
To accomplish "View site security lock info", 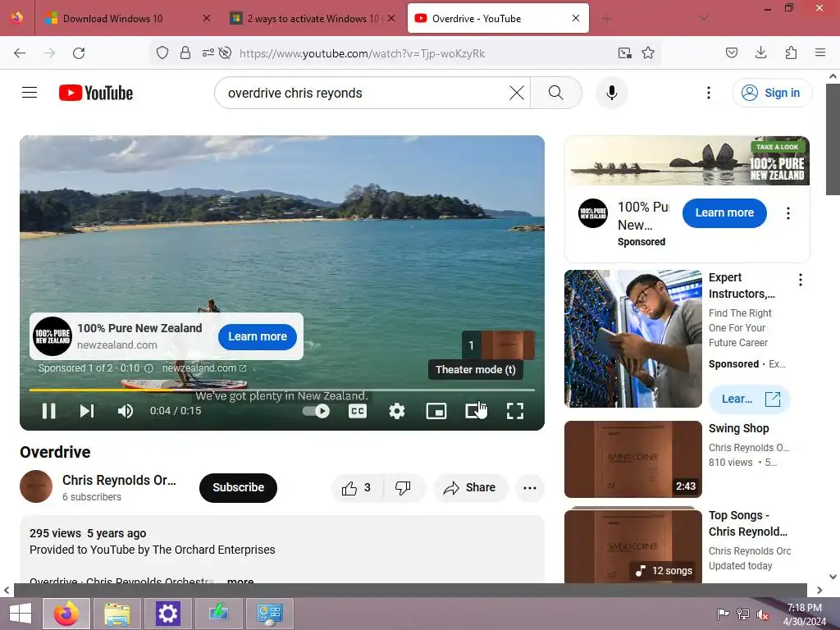I will tap(185, 52).
